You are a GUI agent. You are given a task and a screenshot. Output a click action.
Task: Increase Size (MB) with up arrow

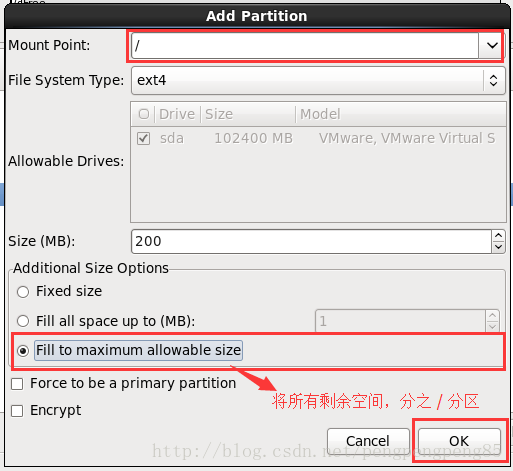498,235
